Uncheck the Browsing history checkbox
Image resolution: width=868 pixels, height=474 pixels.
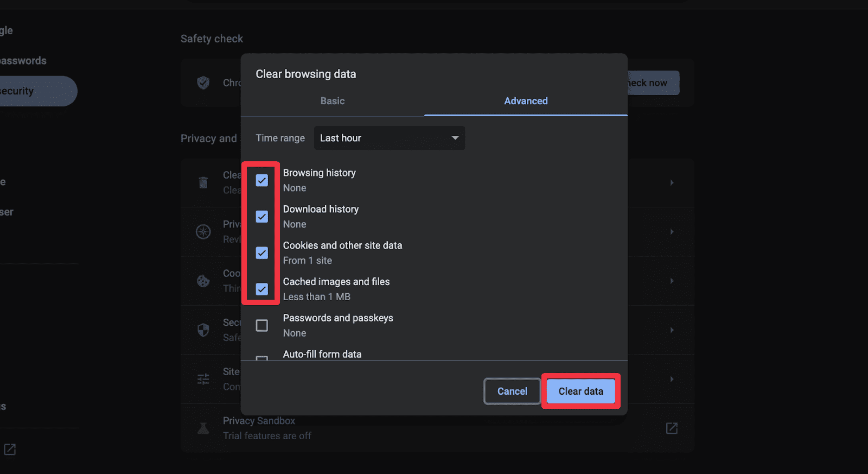coord(262,180)
